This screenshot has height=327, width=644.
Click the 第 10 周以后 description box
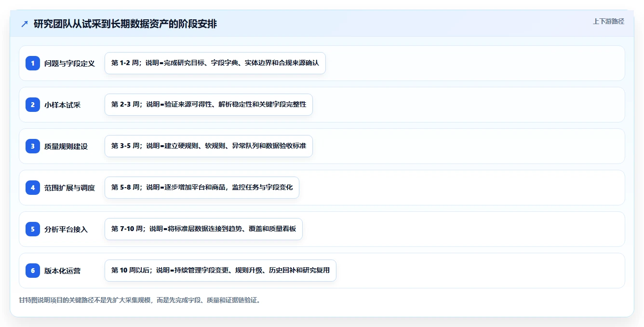220,271
